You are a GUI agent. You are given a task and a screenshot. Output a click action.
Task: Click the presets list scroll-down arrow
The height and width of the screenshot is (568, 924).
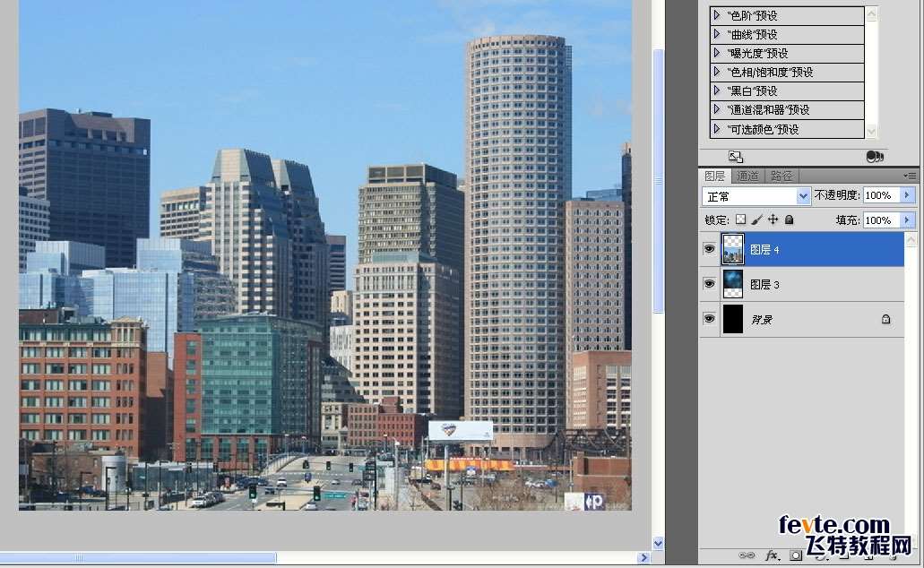point(871,131)
